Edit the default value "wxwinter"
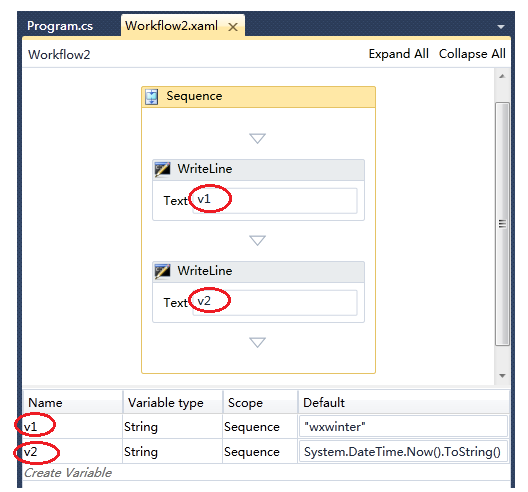The image size is (528, 492). pyautogui.click(x=403, y=427)
